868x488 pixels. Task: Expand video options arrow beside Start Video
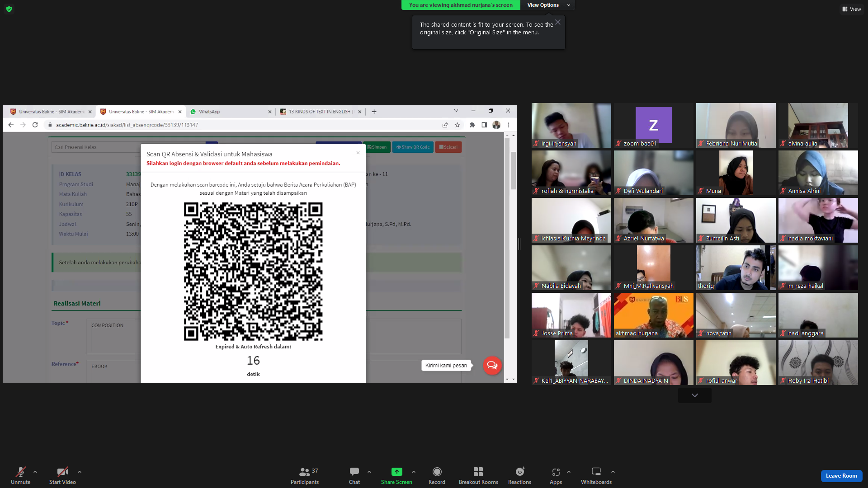point(80,472)
